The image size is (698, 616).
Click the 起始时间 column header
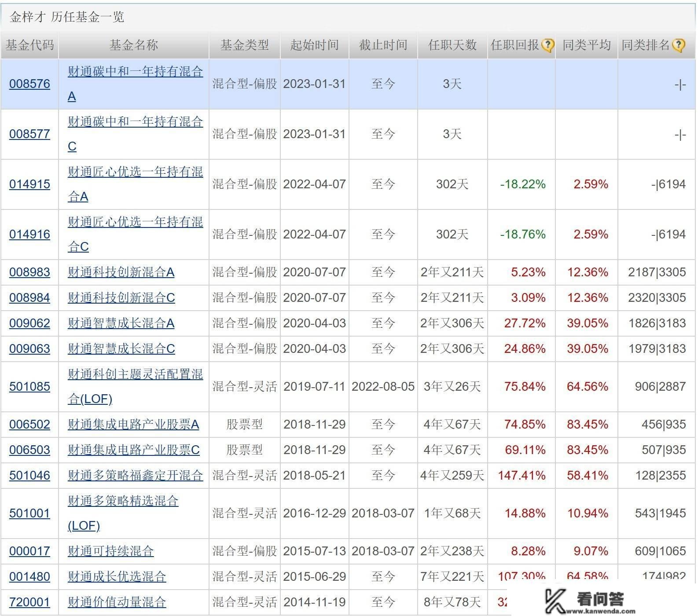coord(314,45)
